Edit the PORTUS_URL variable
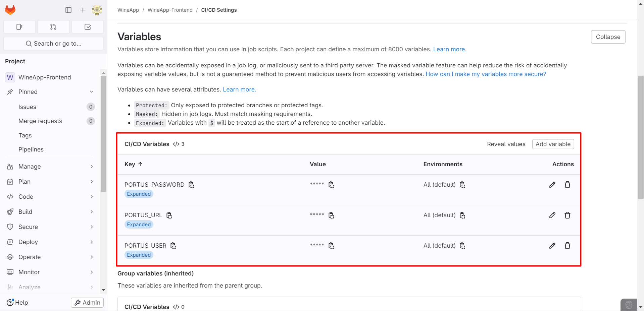This screenshot has width=644, height=311. point(552,215)
